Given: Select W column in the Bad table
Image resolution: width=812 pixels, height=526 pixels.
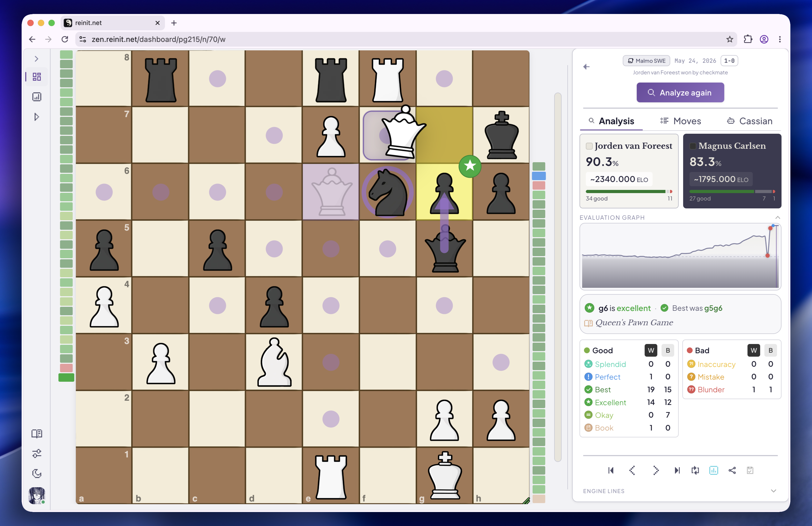Looking at the screenshot, I should (x=754, y=350).
